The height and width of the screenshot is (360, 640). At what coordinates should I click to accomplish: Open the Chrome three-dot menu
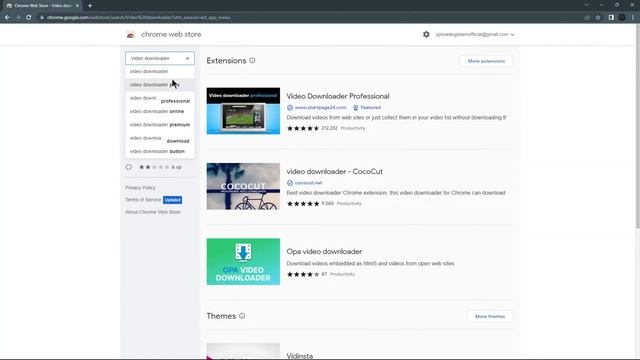click(x=633, y=18)
